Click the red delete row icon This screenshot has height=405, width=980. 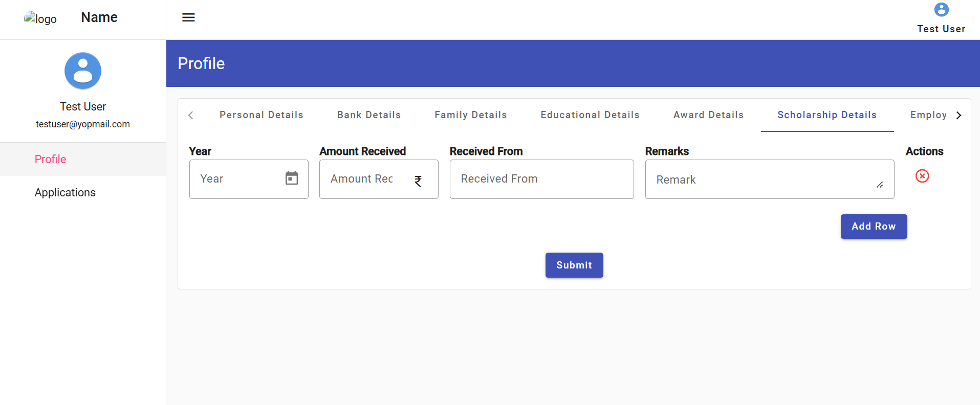pos(922,176)
